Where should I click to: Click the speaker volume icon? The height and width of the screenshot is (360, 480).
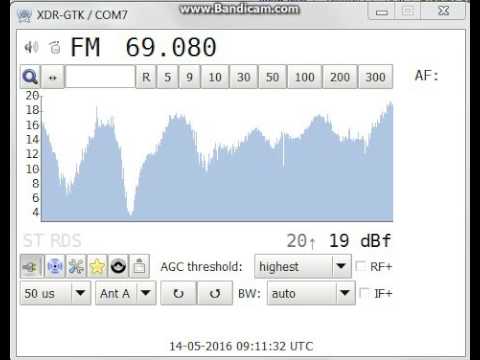32,47
